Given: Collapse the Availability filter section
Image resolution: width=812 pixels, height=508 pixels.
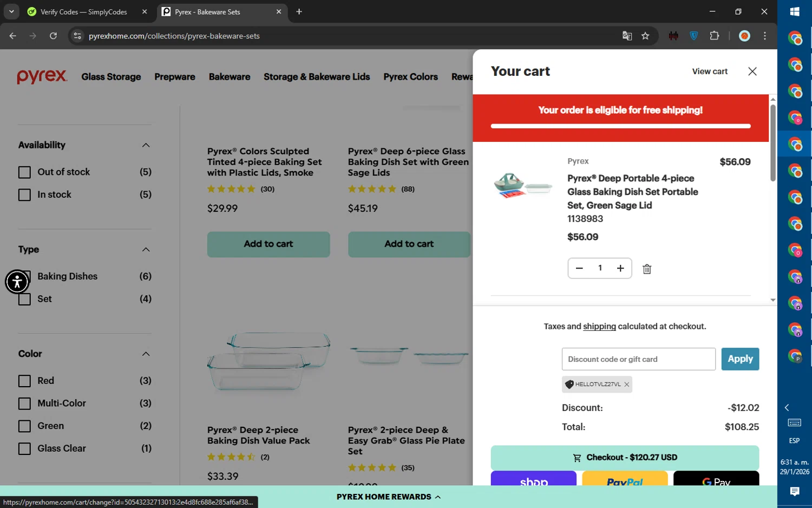Looking at the screenshot, I should [146, 145].
